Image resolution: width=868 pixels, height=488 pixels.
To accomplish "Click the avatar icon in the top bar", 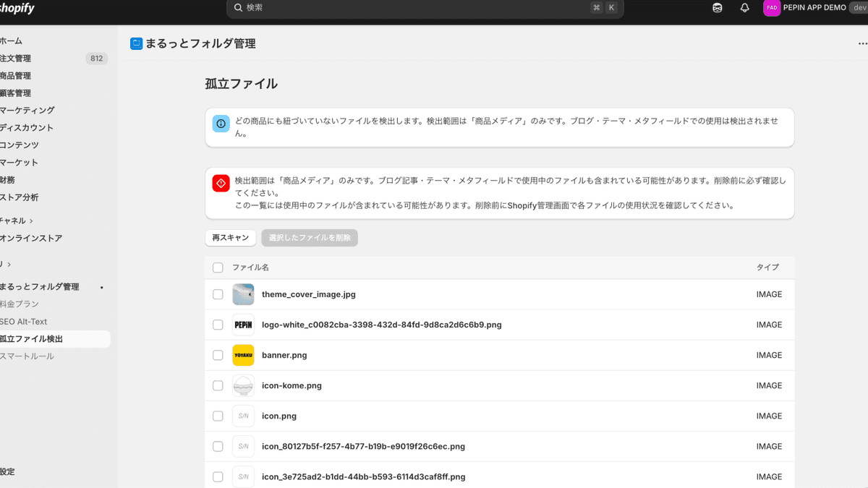I will point(717,8).
